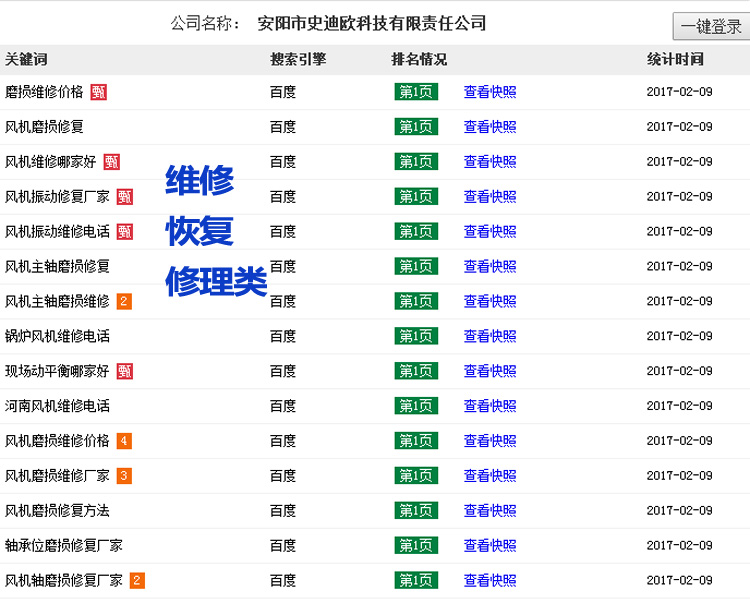Click red badge icon next to 风机振动维修电话

point(124,231)
